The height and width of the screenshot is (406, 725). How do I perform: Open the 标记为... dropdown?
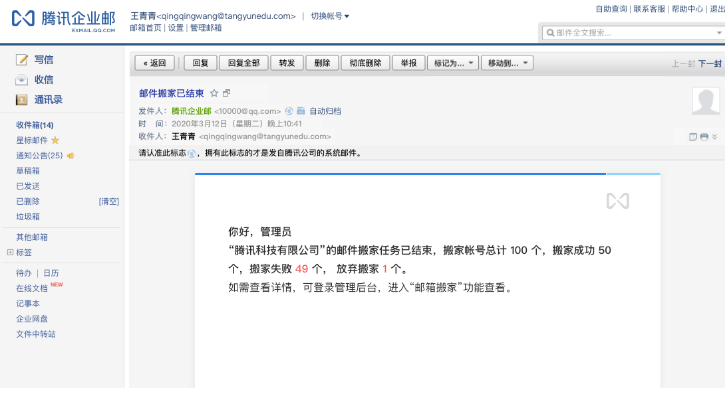(453, 63)
